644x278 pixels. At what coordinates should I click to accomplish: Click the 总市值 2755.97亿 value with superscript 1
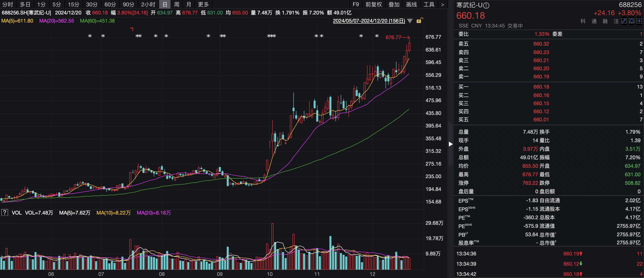[628, 235]
